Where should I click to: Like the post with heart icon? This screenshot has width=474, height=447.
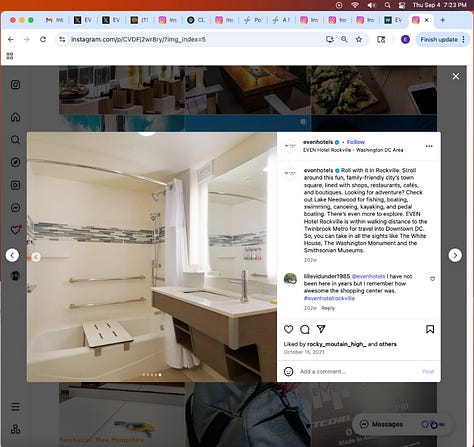coord(289,329)
